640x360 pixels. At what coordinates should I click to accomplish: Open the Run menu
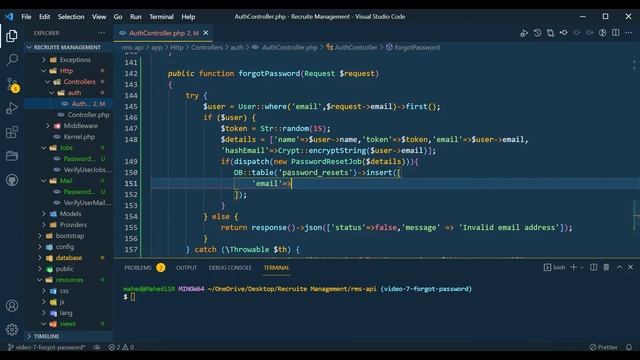coord(136,17)
